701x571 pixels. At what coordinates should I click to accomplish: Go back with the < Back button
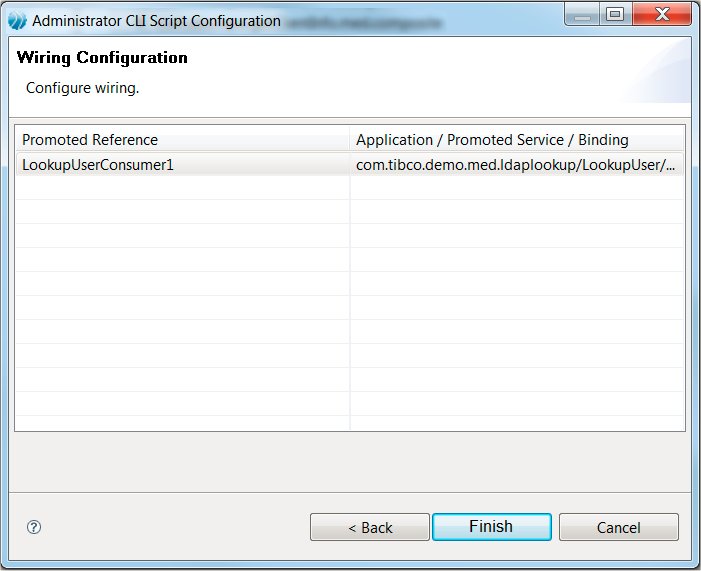coord(369,527)
